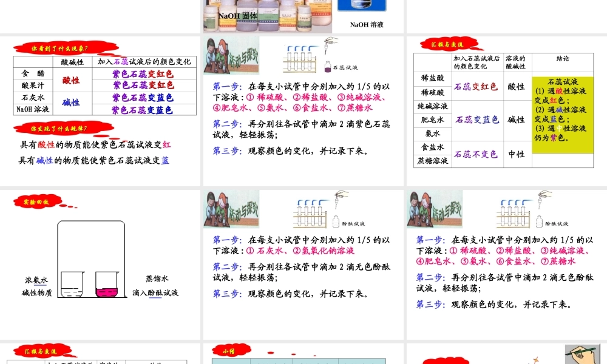
Task: Click 氨水 in the results table
Action: tap(433, 134)
